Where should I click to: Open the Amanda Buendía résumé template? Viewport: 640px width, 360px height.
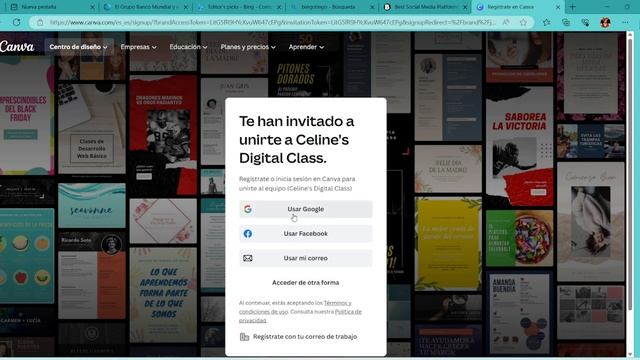[519, 313]
